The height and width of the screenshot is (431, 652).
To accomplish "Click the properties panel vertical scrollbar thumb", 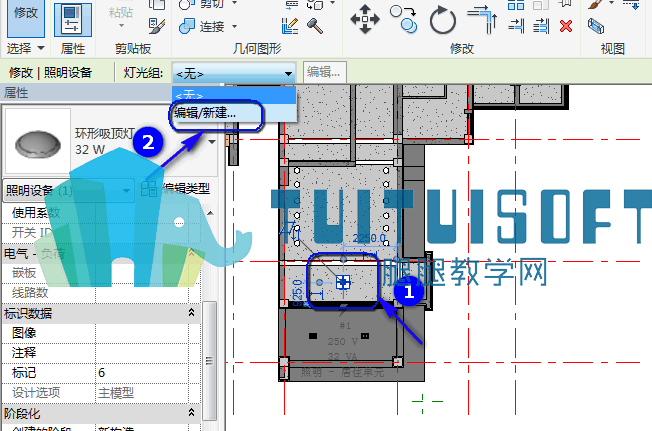I will tap(210, 360).
